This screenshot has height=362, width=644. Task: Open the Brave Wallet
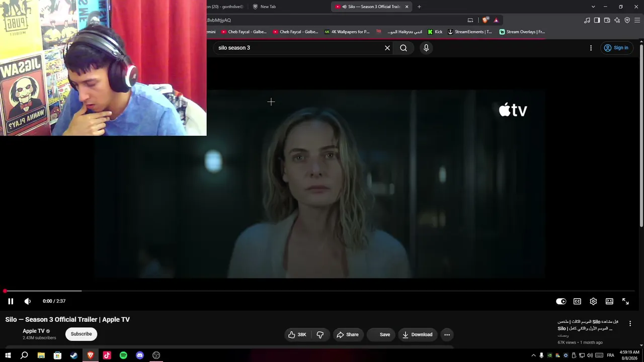(607, 20)
